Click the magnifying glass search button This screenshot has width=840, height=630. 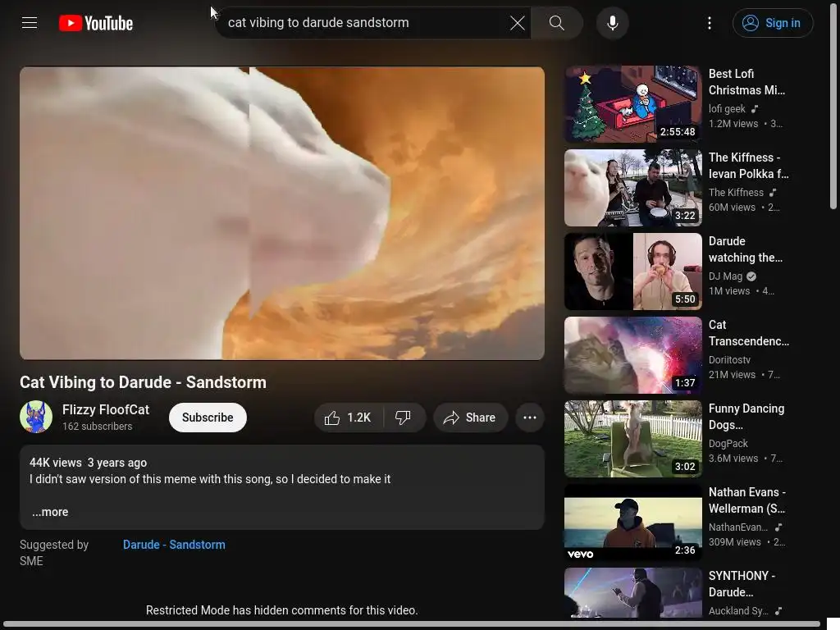(x=557, y=22)
